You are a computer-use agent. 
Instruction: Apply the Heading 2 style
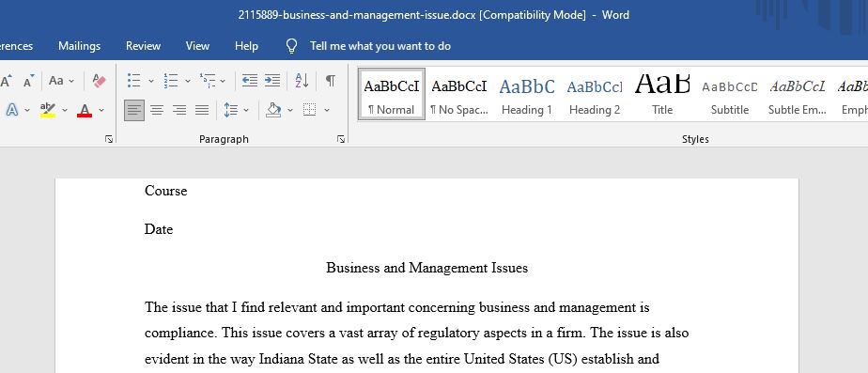(x=595, y=94)
